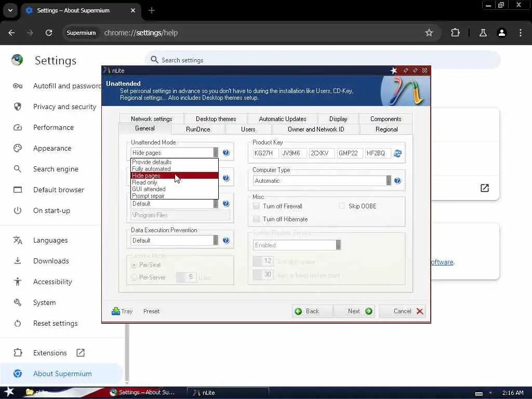Image resolution: width=532 pixels, height=399 pixels.
Task: Click help icon beside Data Execution Prevention
Action: point(226,240)
